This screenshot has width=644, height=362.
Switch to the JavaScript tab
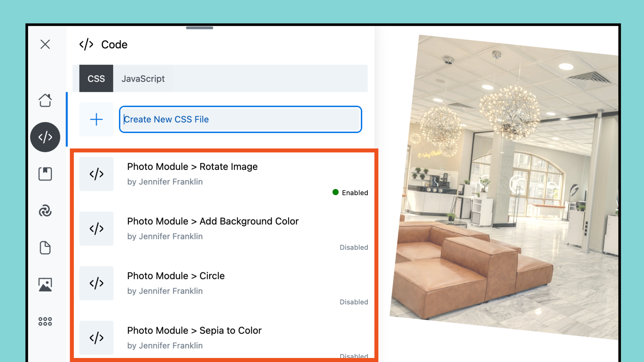click(143, 79)
